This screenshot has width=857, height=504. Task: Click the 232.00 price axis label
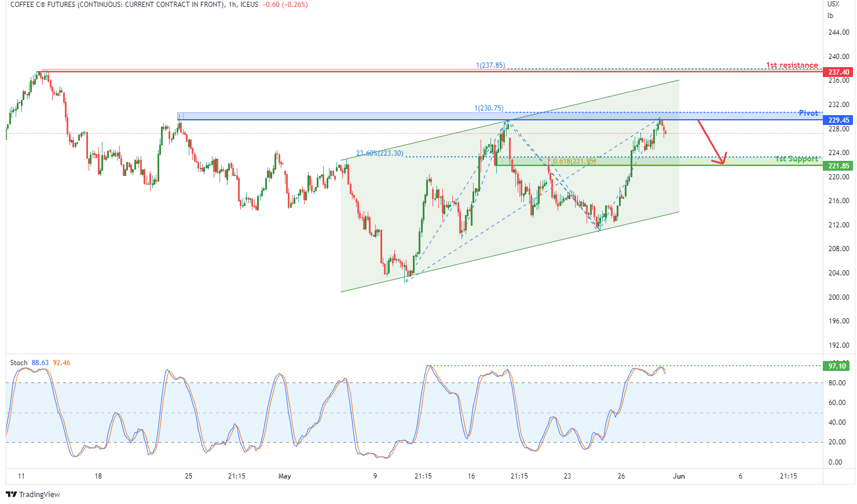(x=838, y=105)
